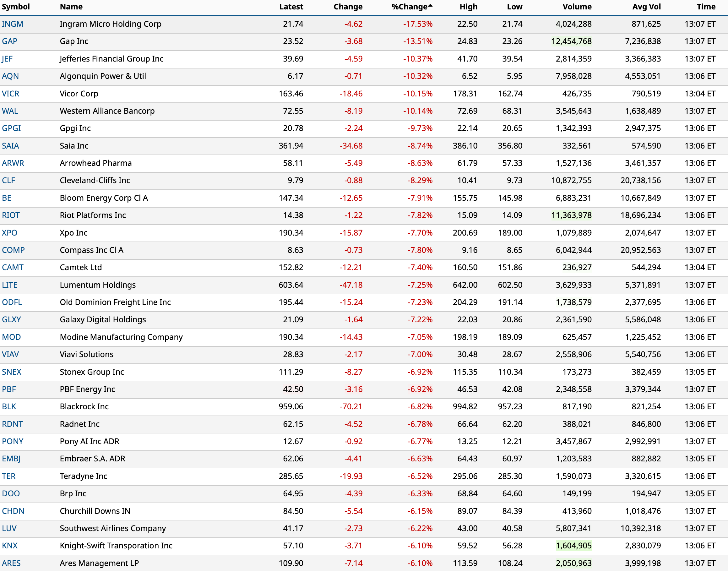The width and height of the screenshot is (728, 571).
Task: Open the LUV ticker link
Action: tap(9, 528)
